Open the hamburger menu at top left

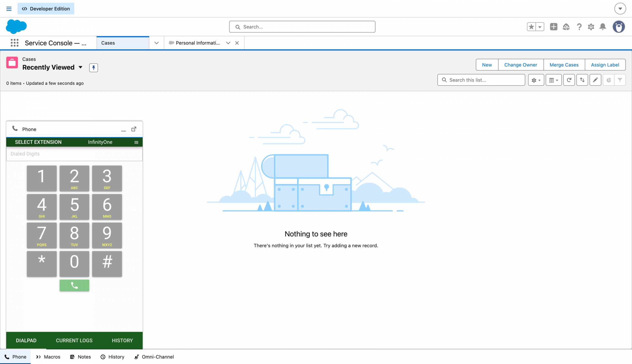[x=9, y=9]
